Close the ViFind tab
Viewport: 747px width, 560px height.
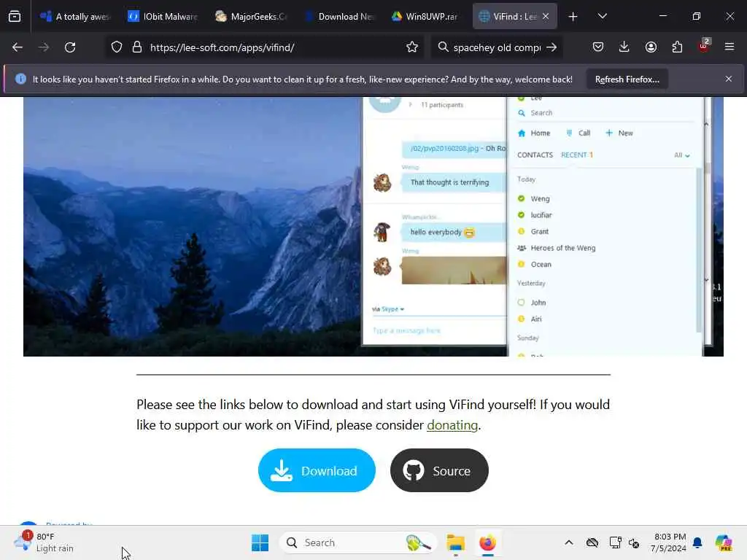[546, 16]
